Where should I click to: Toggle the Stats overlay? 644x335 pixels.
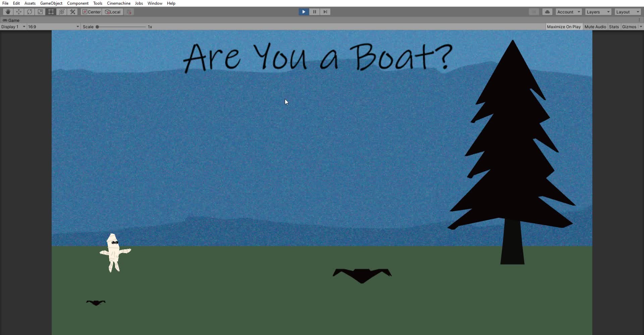[x=614, y=27]
